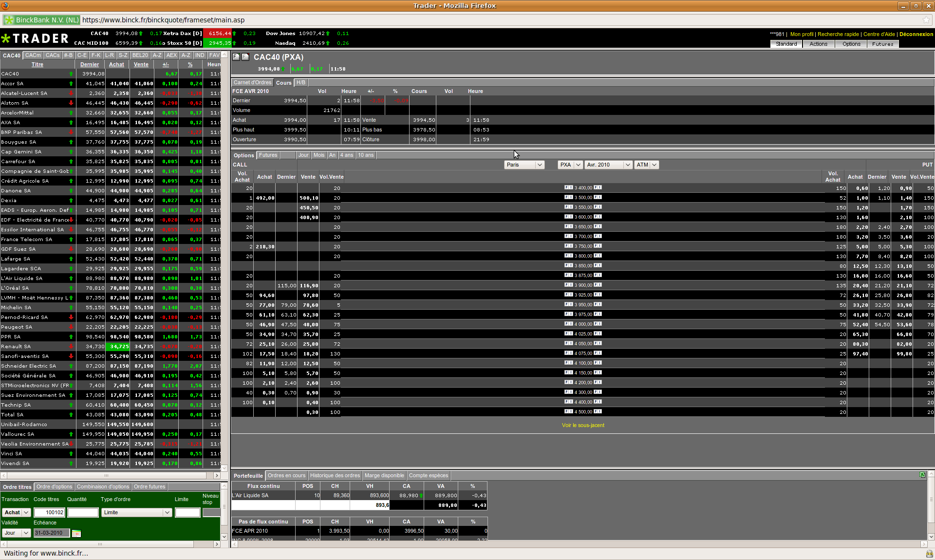Select the Ordre d'options tab
935x560 pixels.
coord(54,487)
